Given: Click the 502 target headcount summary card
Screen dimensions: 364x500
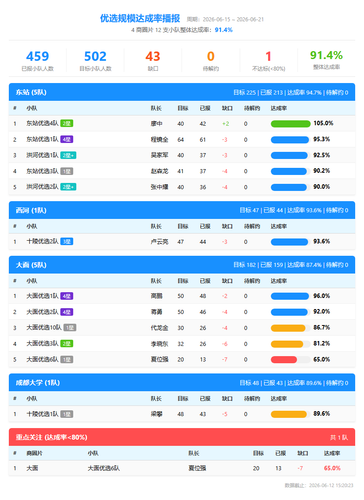Looking at the screenshot, I should [95, 60].
